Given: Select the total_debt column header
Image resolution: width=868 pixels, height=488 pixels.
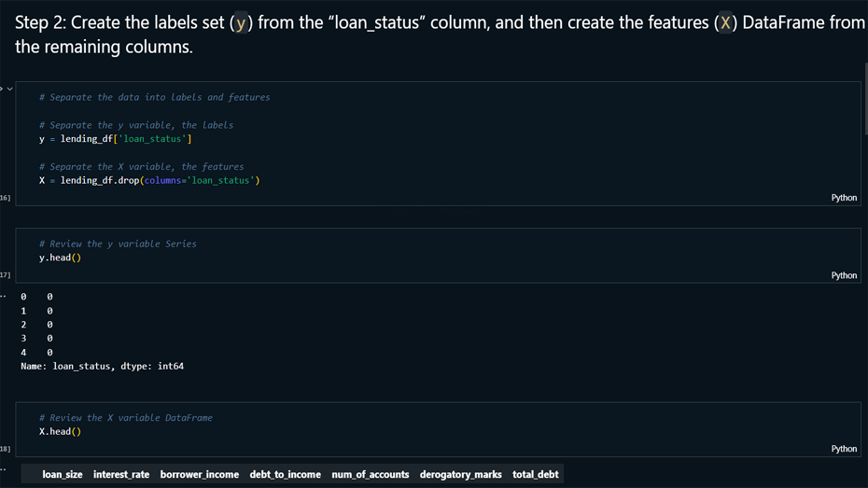Looking at the screenshot, I should (x=535, y=474).
